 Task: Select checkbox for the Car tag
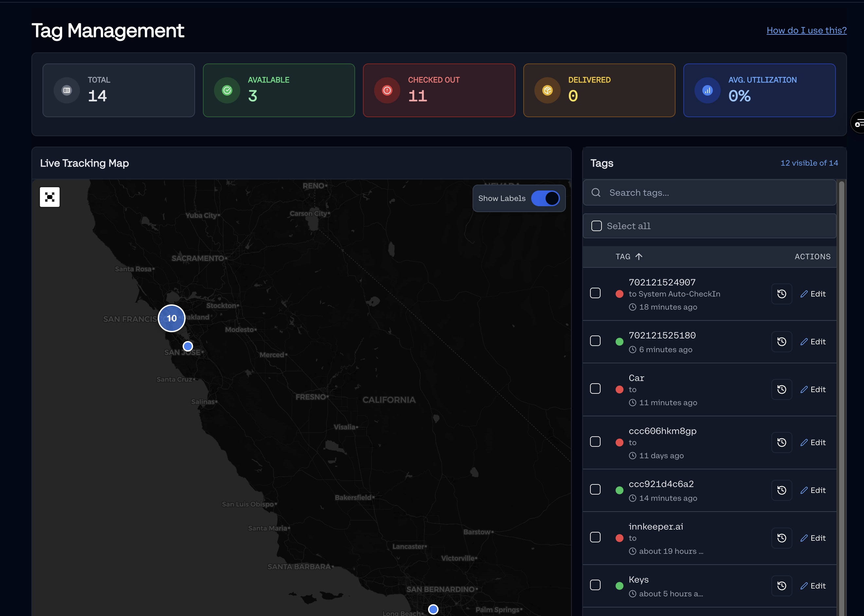click(595, 389)
